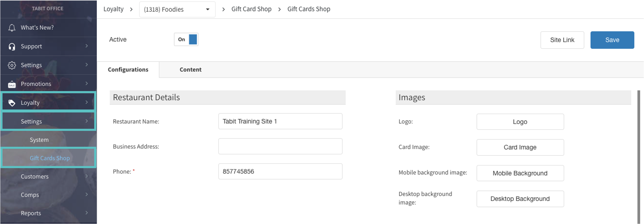Click the What's New bell icon
Image resolution: width=644 pixels, height=224 pixels.
tap(12, 28)
